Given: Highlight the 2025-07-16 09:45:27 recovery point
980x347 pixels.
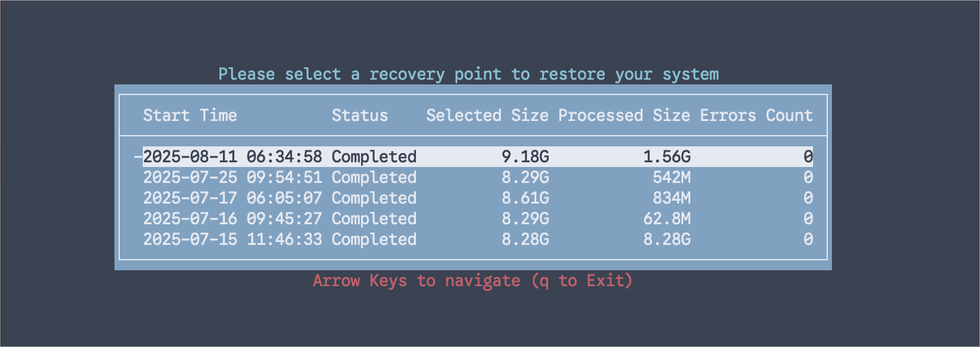Looking at the screenshot, I should pyautogui.click(x=232, y=219).
